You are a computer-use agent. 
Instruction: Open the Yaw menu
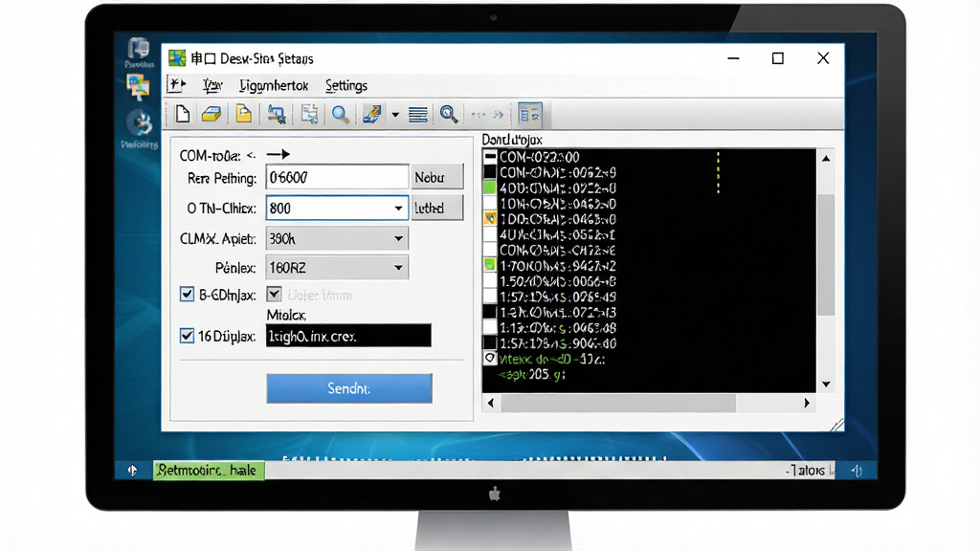[x=212, y=85]
